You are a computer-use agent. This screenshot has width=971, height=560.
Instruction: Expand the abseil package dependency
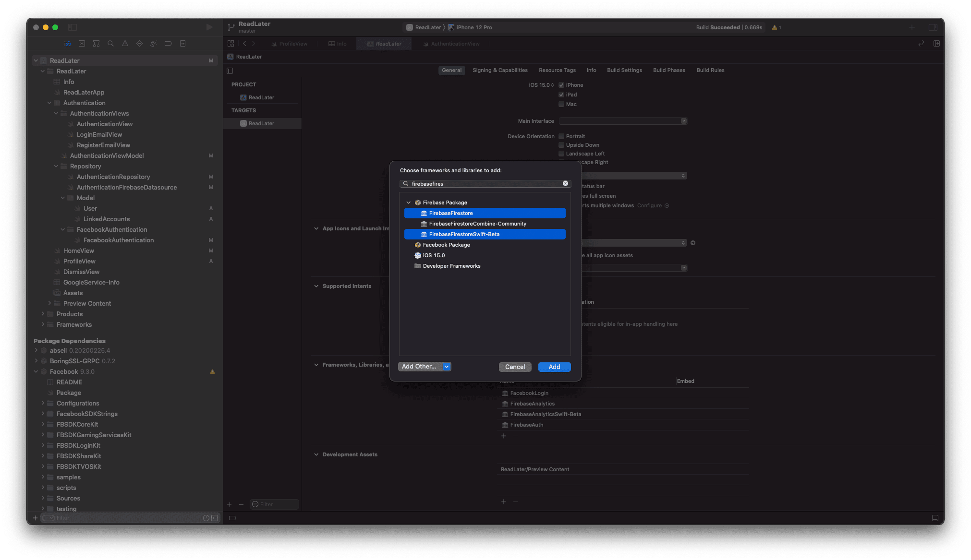pos(36,350)
